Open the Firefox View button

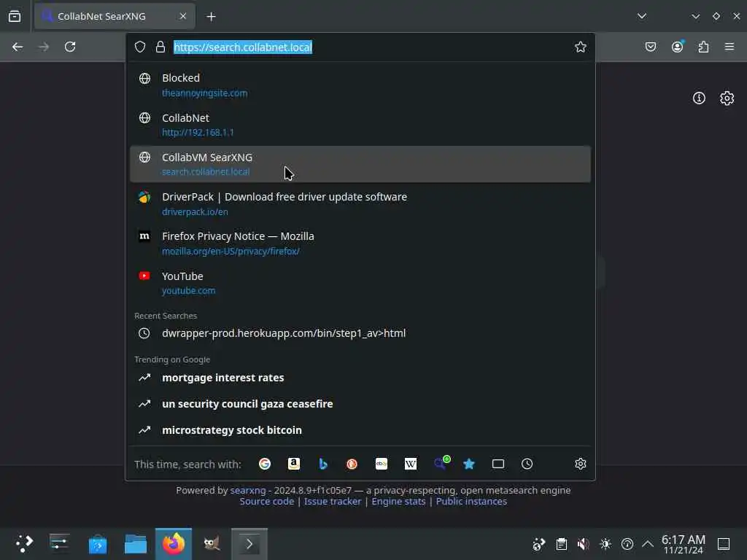click(x=15, y=16)
